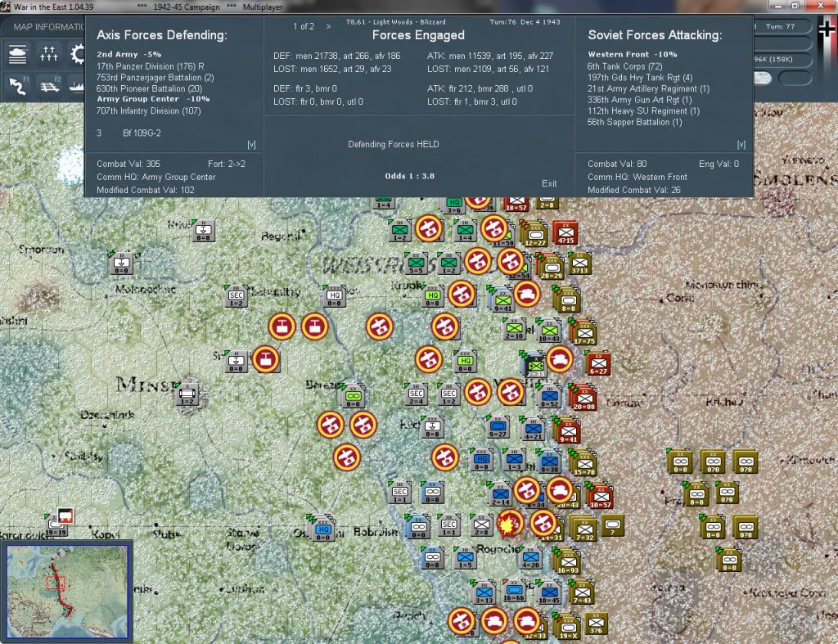Click the 96K (158K) status field
The height and width of the screenshot is (644, 838).
tap(782, 59)
